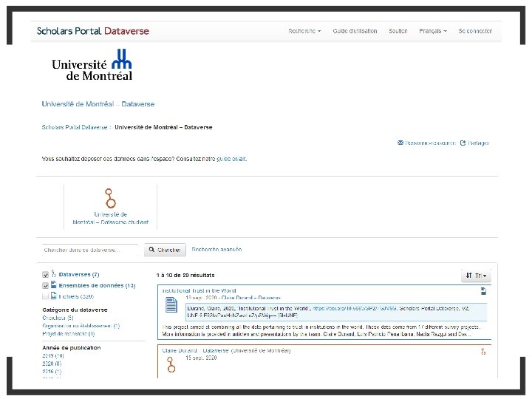The width and height of the screenshot is (532, 399).
Task: Click the dataset document icon in first result
Action: pyautogui.click(x=171, y=304)
